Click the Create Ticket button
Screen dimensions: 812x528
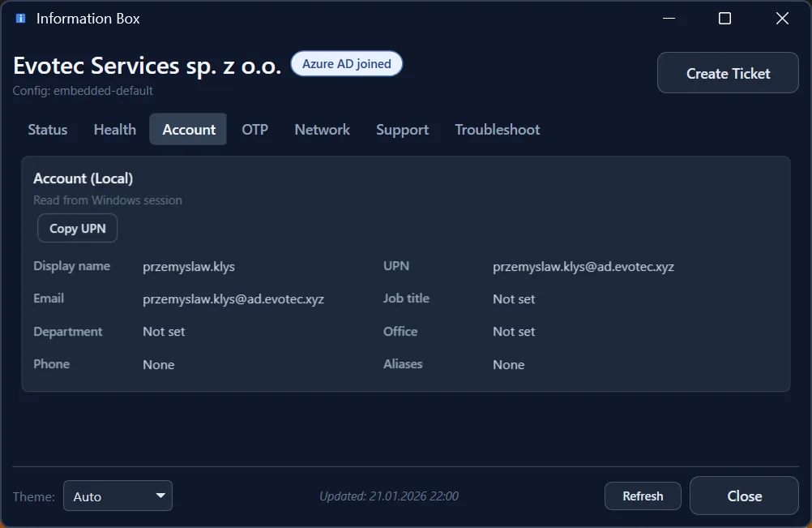pos(728,73)
